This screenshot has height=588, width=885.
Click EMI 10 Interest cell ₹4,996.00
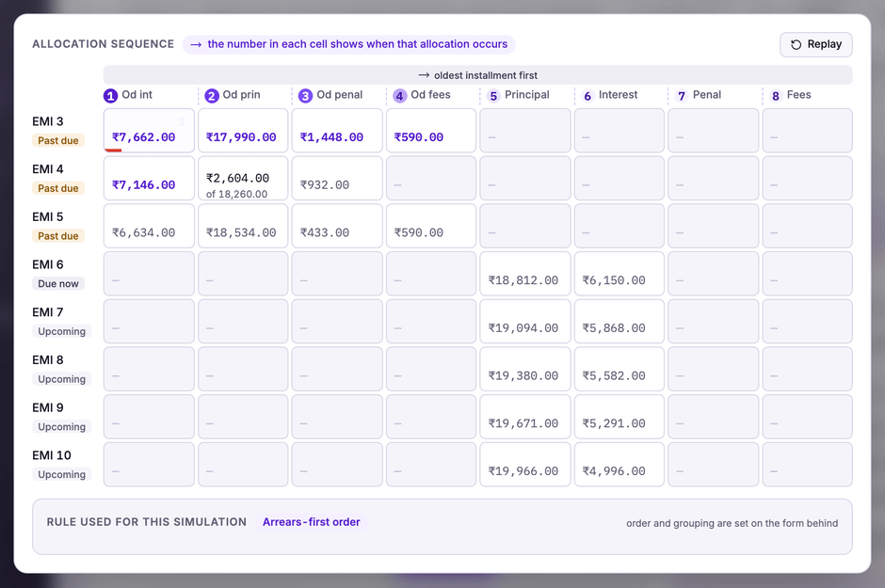619,465
